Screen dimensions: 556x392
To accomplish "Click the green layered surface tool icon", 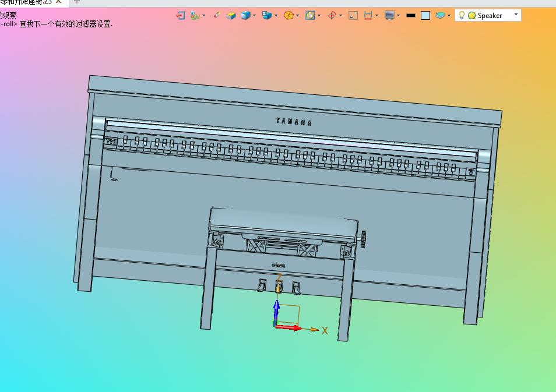I will 195,15.
